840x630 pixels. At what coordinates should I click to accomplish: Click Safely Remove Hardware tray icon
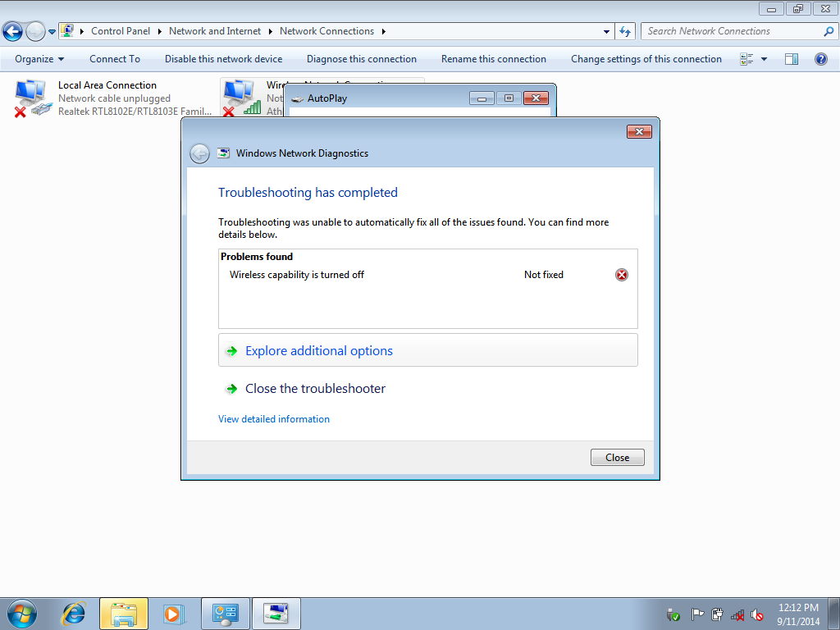673,615
